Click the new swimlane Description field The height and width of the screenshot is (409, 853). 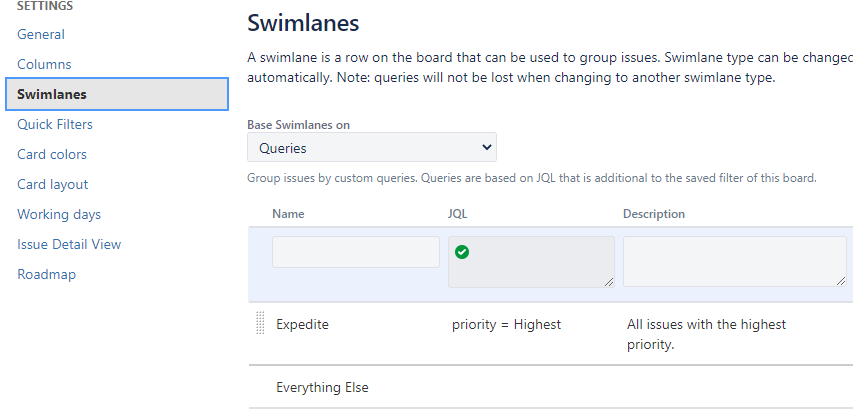click(735, 262)
